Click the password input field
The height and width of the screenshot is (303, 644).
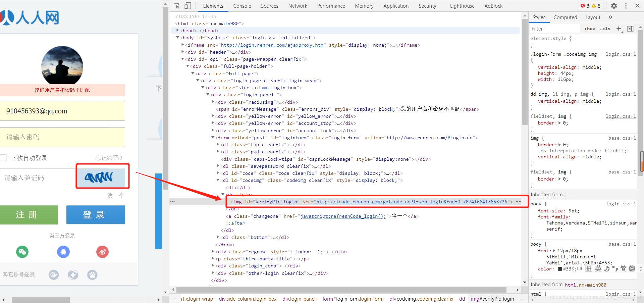click(x=62, y=137)
